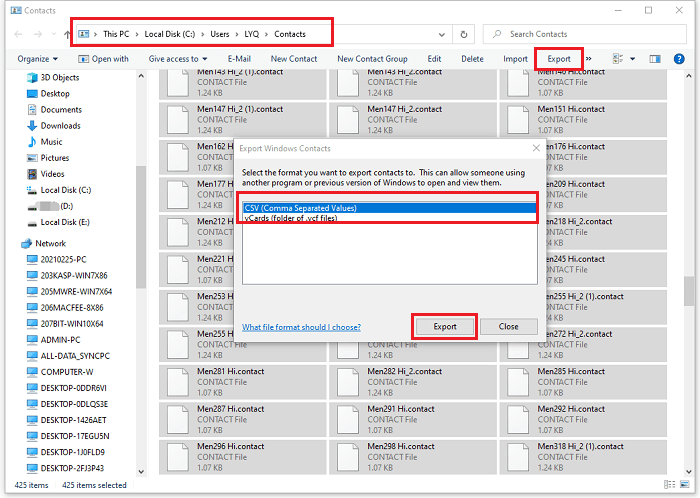Select Music in the navigation pane

51,142
